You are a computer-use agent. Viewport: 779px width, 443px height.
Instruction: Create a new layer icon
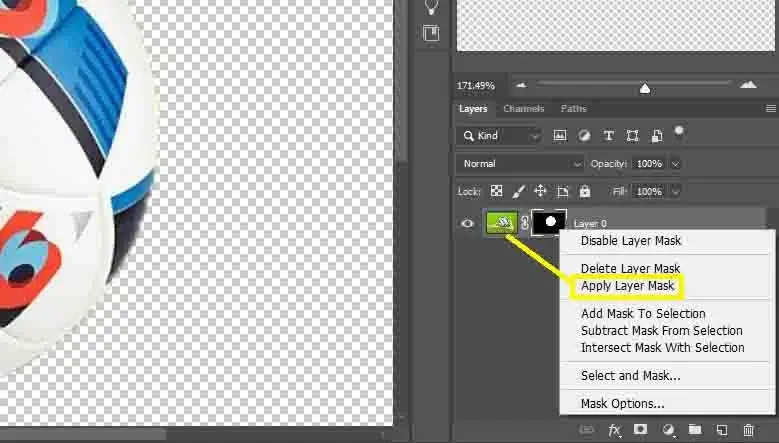pyautogui.click(x=721, y=430)
